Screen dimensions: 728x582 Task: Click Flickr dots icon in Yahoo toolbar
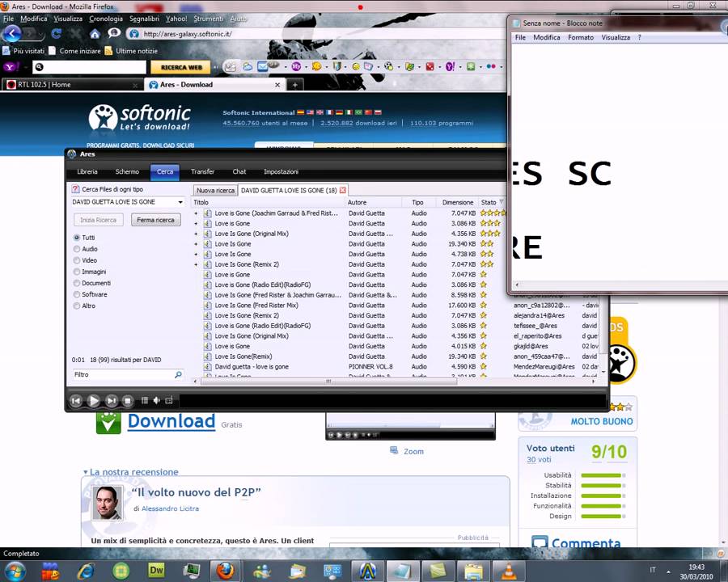491,67
